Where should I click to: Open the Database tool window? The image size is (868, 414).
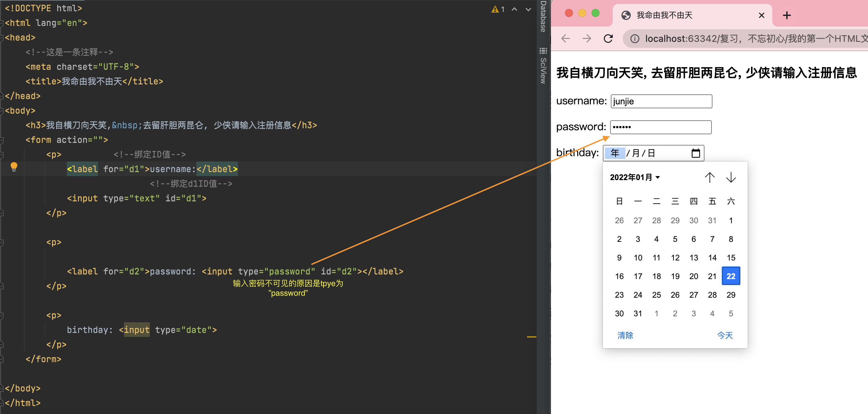(x=543, y=17)
